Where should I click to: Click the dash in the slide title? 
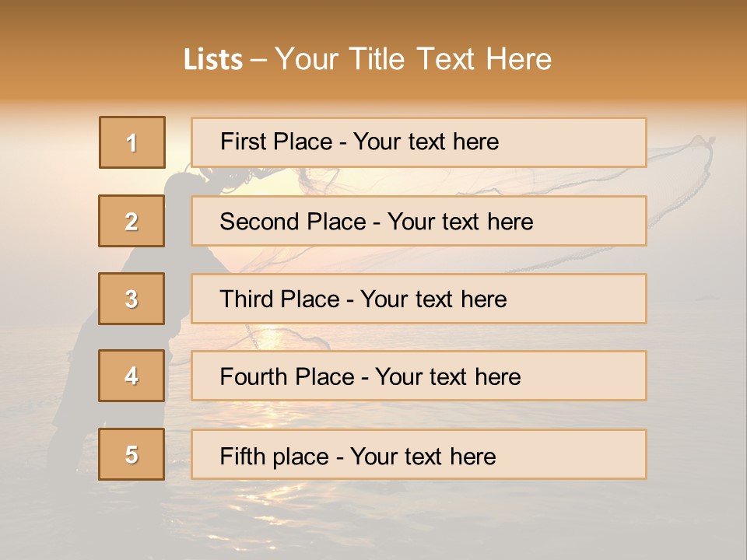(x=258, y=61)
